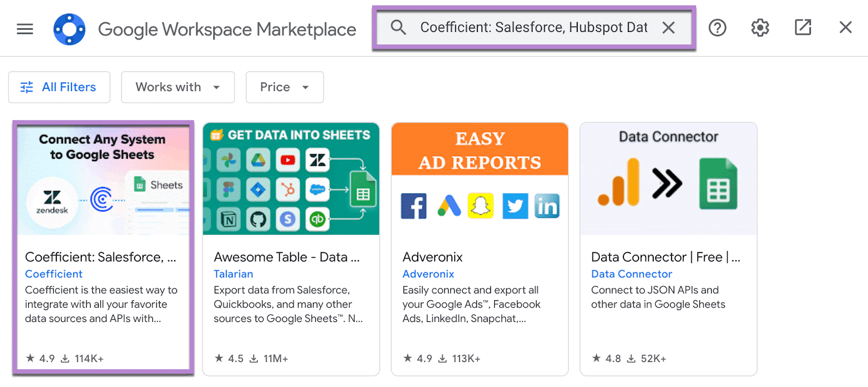Click the 114K+ download icon on Coefficient
The height and width of the screenshot is (387, 868).
tap(65, 358)
